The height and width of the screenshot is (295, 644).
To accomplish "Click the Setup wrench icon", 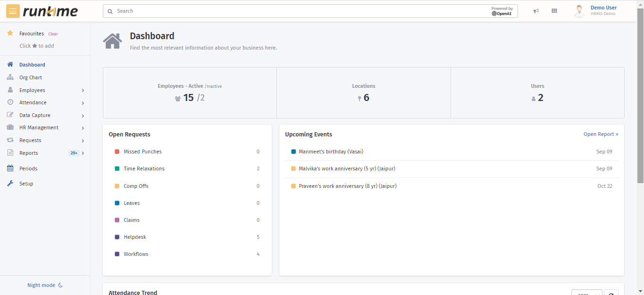I will [10, 184].
